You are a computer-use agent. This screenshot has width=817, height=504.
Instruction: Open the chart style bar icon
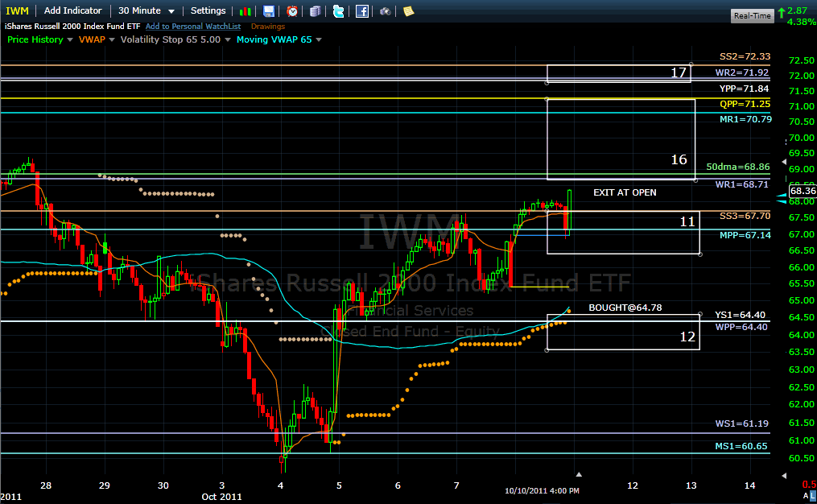tap(245, 11)
